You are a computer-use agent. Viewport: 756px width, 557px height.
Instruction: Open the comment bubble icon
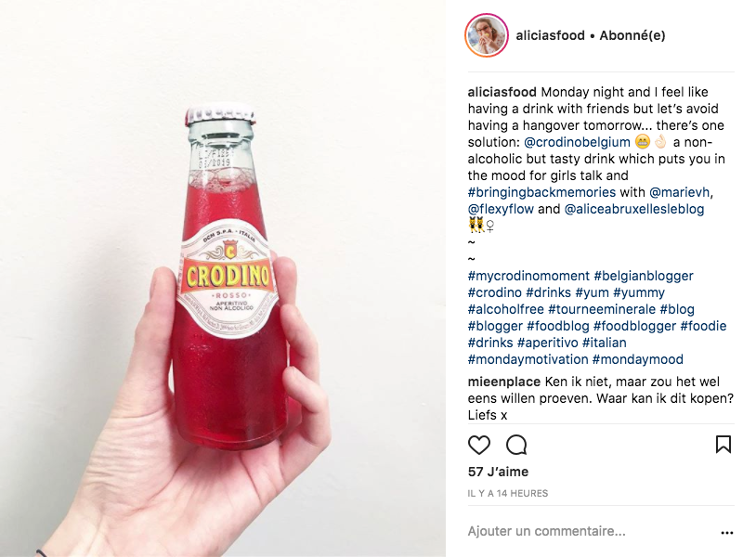[516, 445]
